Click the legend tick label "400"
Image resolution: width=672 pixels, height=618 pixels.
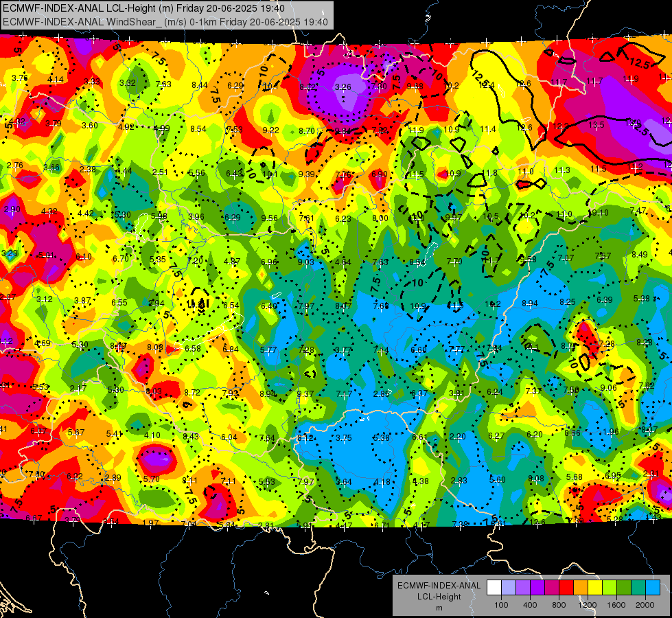point(530,605)
